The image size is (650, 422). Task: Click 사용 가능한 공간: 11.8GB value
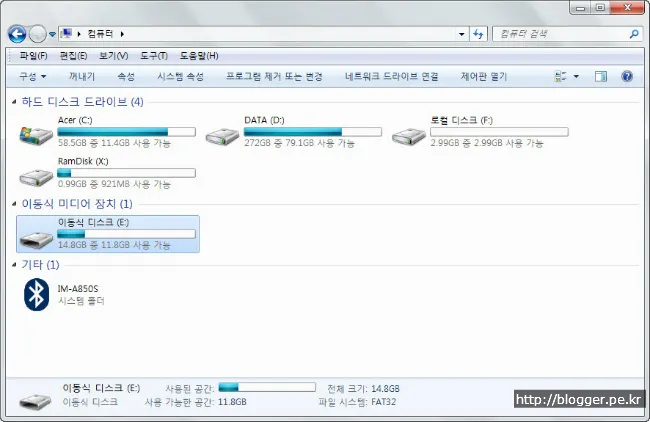(232, 402)
